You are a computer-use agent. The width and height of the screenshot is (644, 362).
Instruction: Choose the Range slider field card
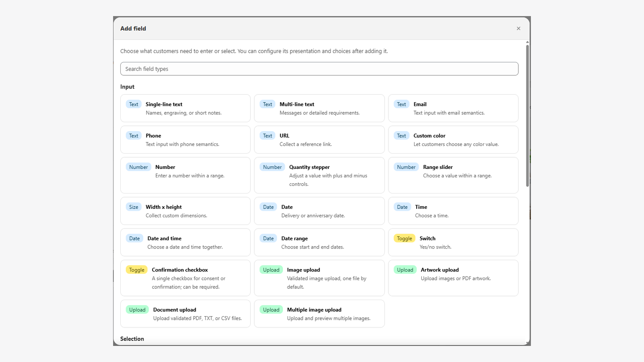point(453,175)
